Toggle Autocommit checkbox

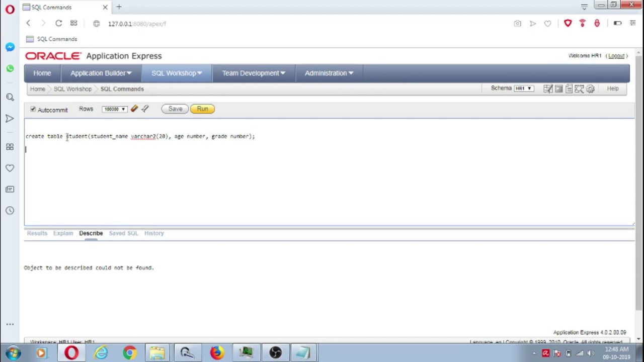pos(33,109)
